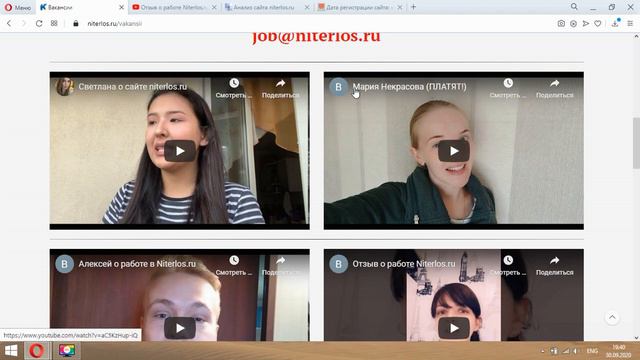
Task: Add Светлана video to Watch Later
Action: click(x=234, y=88)
